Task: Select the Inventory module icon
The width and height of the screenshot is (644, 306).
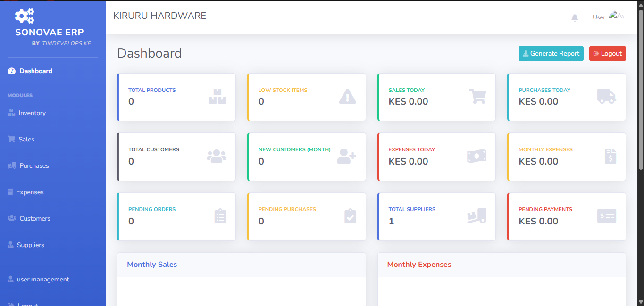Action: (x=12, y=113)
